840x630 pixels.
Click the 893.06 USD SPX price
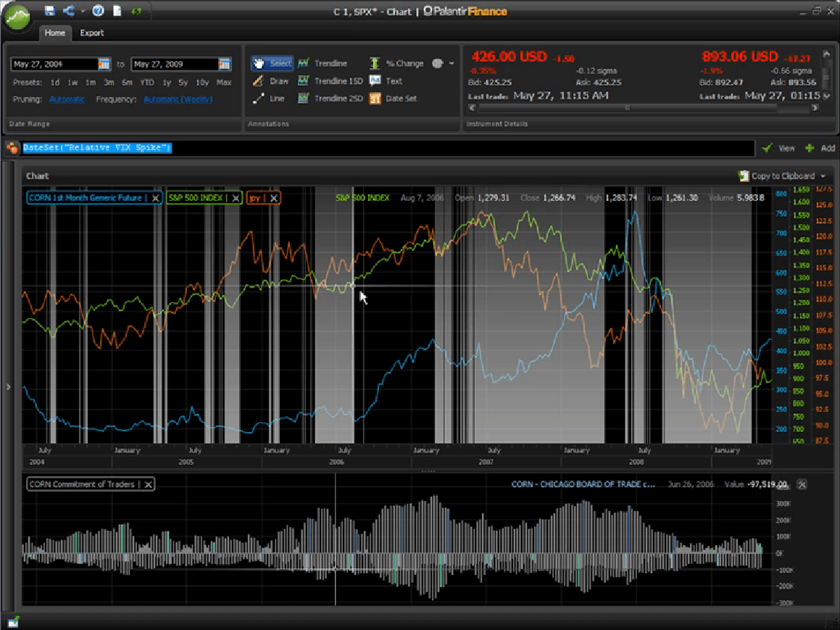740,57
